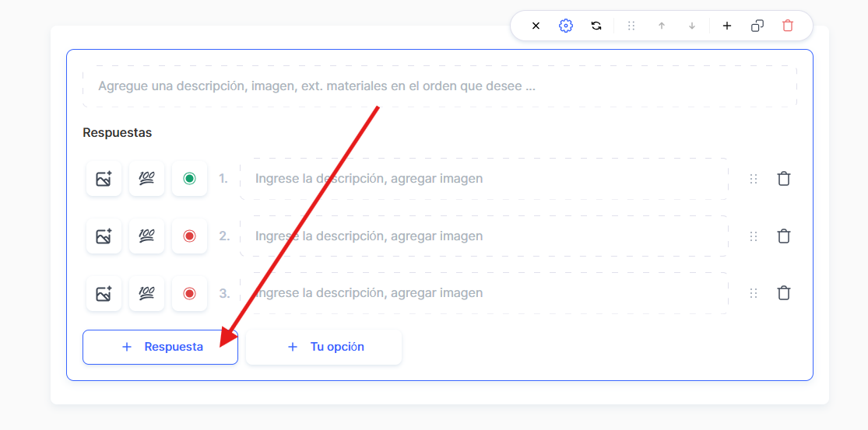Click the drag handle of answer 3
The width and height of the screenshot is (868, 430).
point(753,293)
